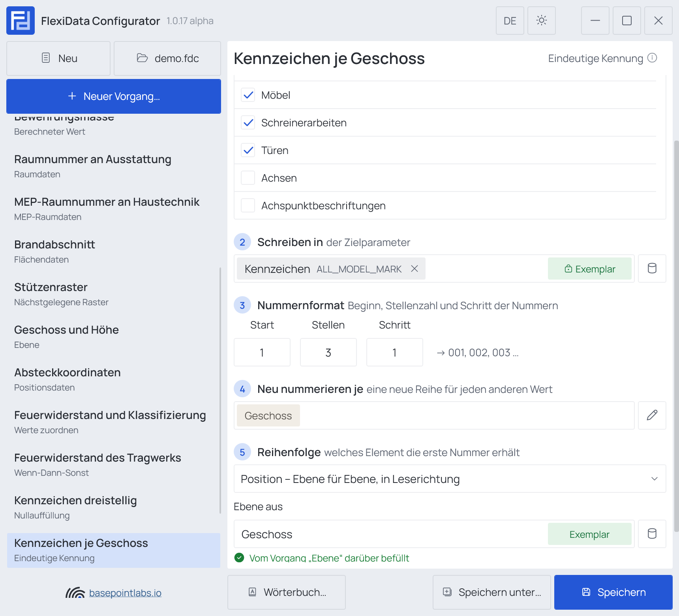
Task: Toggle Exemplar on the Kennzeichen target parameter
Action: (590, 269)
